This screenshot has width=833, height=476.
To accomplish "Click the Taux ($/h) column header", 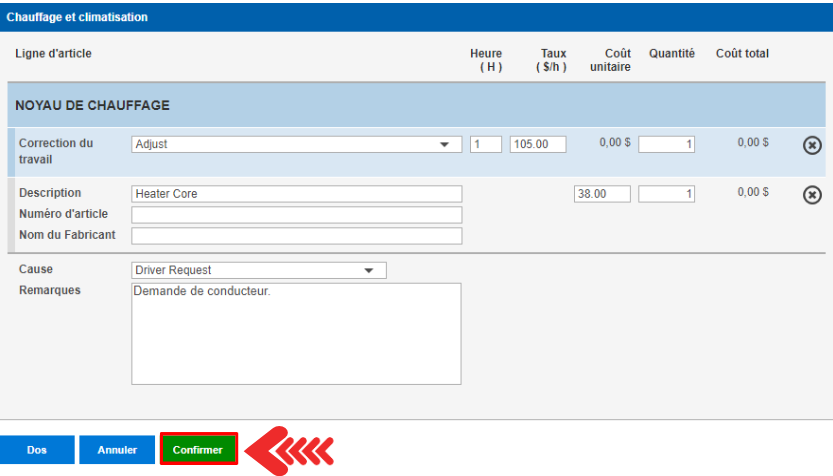I will (551, 60).
